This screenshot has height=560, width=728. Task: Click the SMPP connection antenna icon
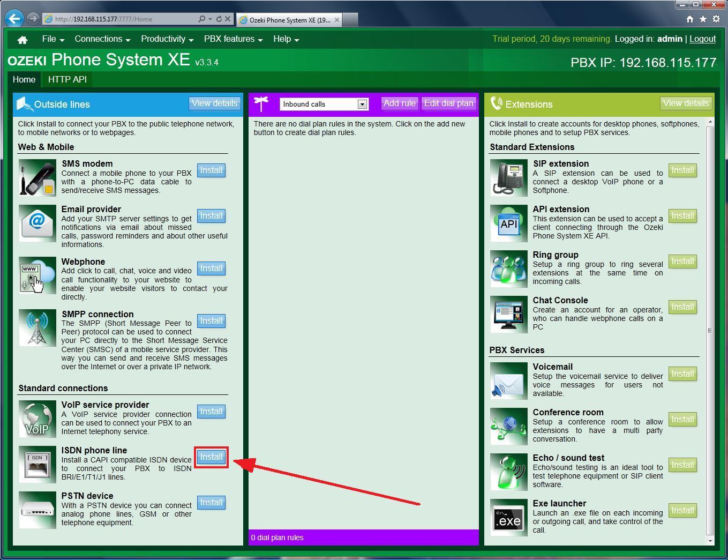37,328
